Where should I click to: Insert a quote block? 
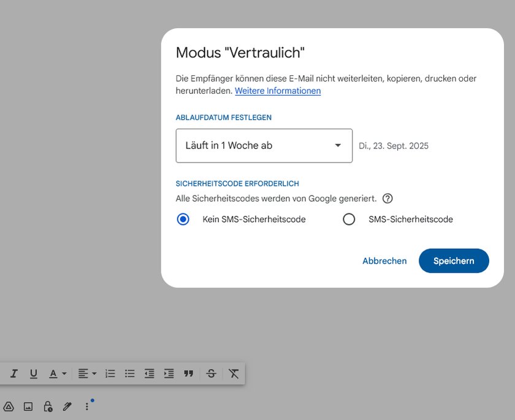coord(189,373)
